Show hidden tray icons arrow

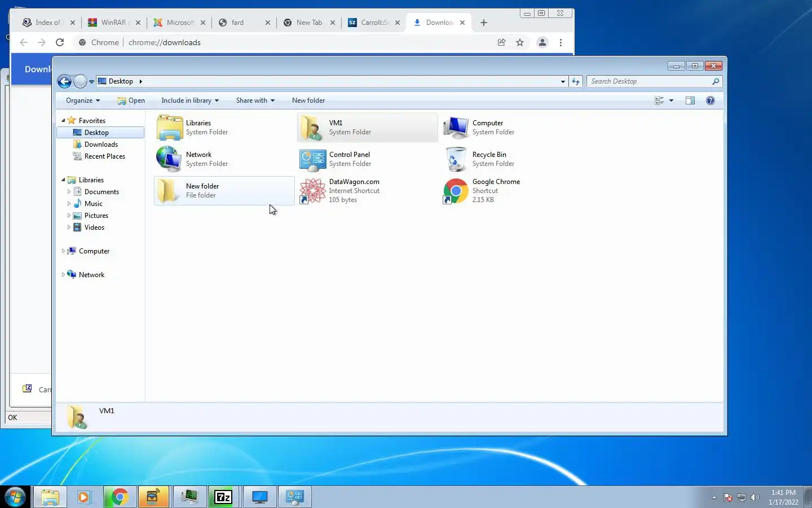click(x=714, y=497)
